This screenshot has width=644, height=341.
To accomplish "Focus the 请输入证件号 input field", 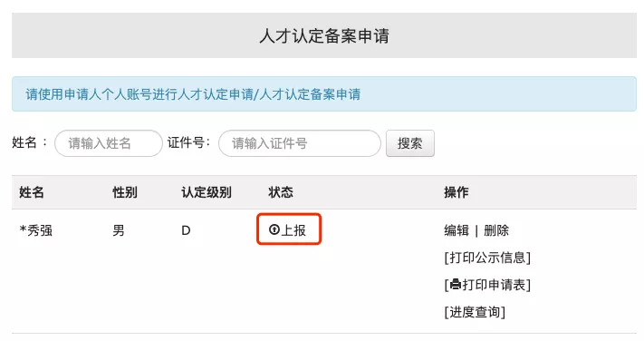I will tap(300, 143).
